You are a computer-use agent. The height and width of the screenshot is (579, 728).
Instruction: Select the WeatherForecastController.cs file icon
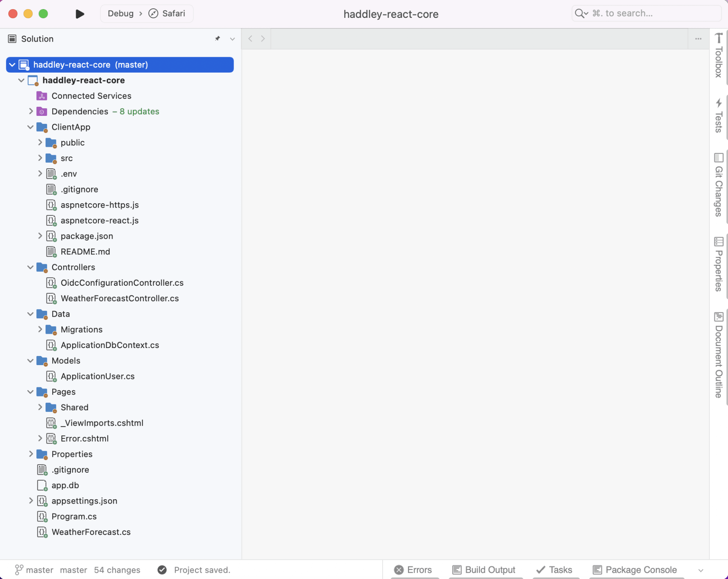pos(51,298)
